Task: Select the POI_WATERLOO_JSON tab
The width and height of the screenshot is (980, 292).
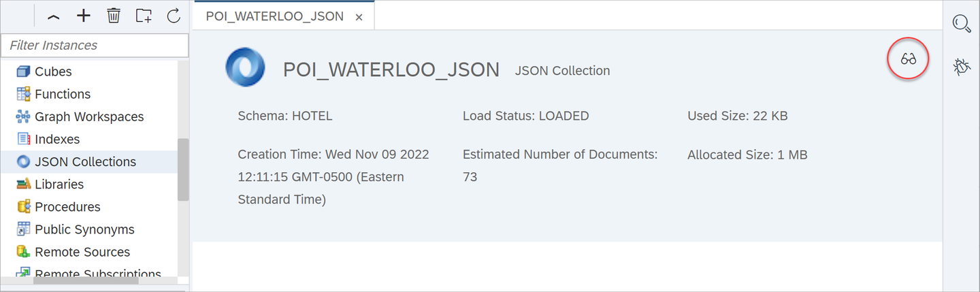Action: (274, 16)
